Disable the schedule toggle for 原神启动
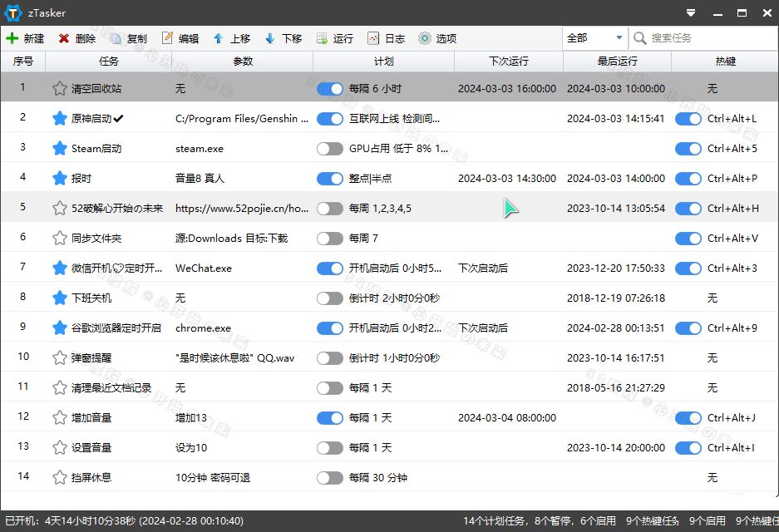 tap(329, 118)
